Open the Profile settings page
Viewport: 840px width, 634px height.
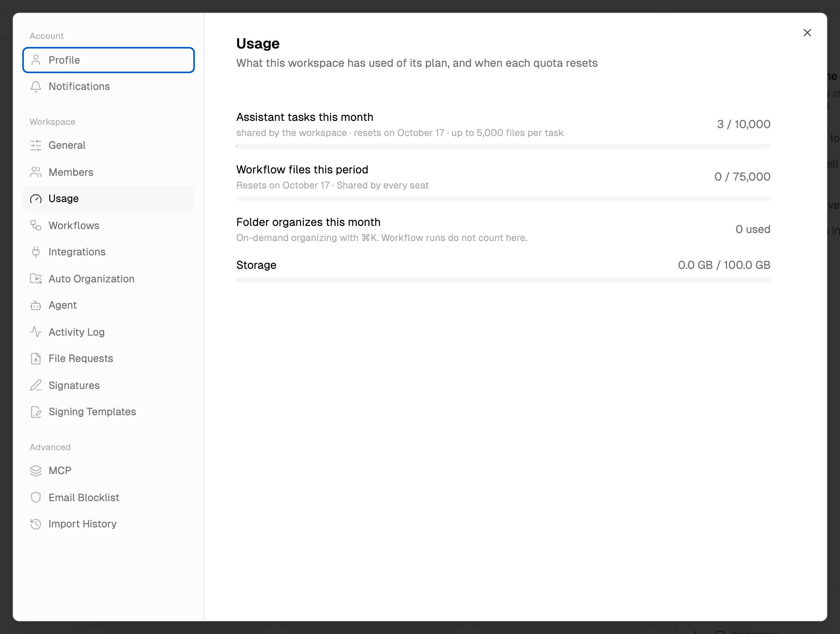coord(109,60)
